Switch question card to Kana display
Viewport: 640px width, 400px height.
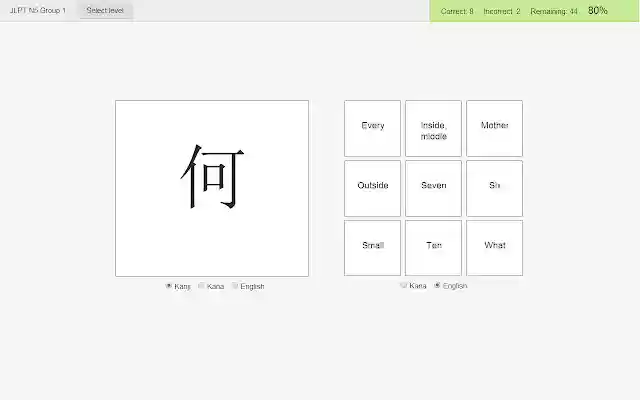201,286
